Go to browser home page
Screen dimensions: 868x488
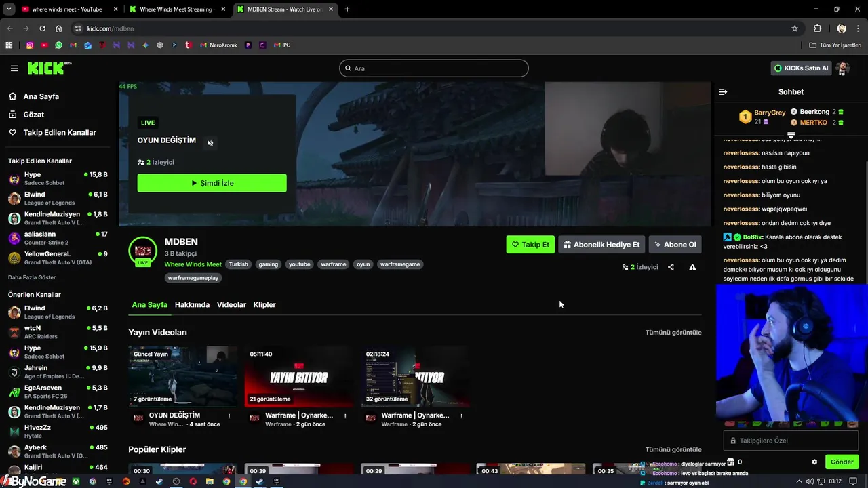(59, 28)
